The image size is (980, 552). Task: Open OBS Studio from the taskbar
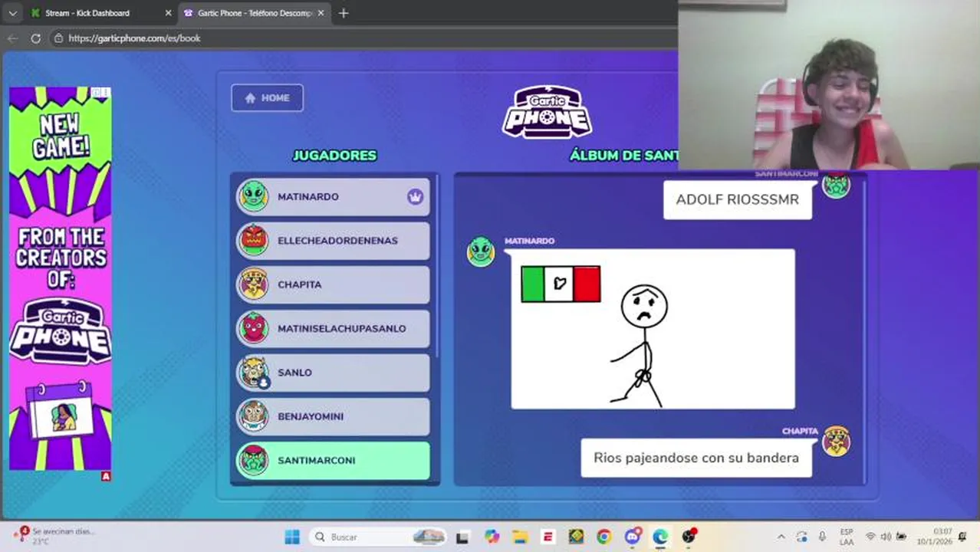point(689,536)
